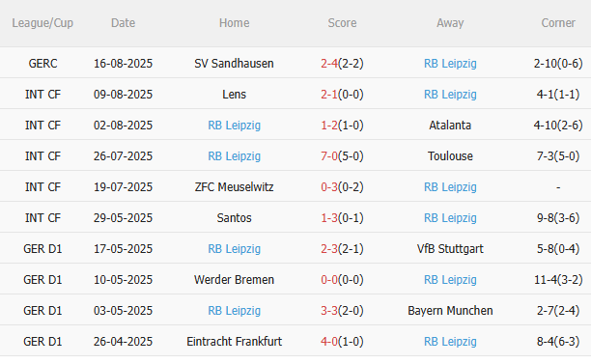This screenshot has height=364, width=591.
Task: Click the Lens home team name
Action: click(x=234, y=95)
